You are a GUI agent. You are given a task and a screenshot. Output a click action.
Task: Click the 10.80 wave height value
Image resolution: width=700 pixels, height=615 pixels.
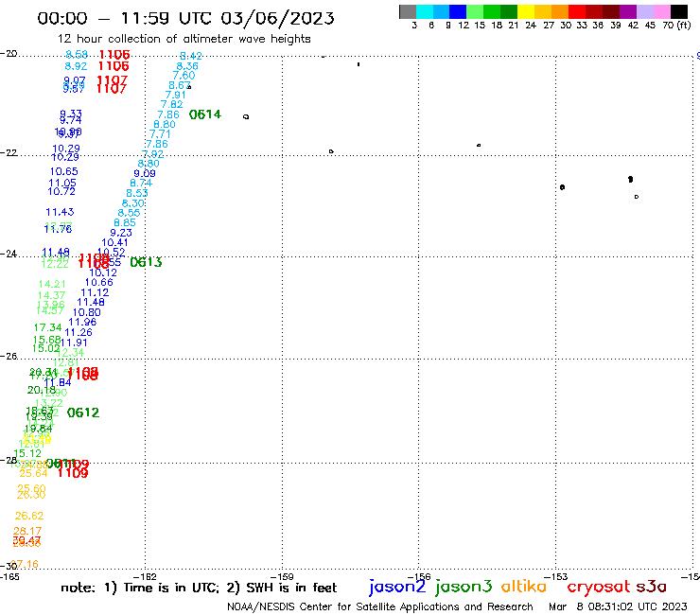(87, 312)
